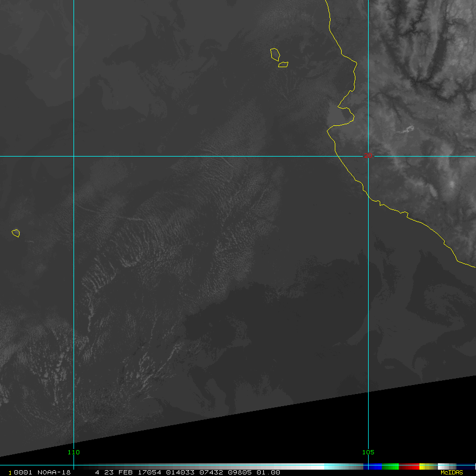Pick the green segment of the color bar
Viewport: 476px width, 476px height.
point(390,466)
